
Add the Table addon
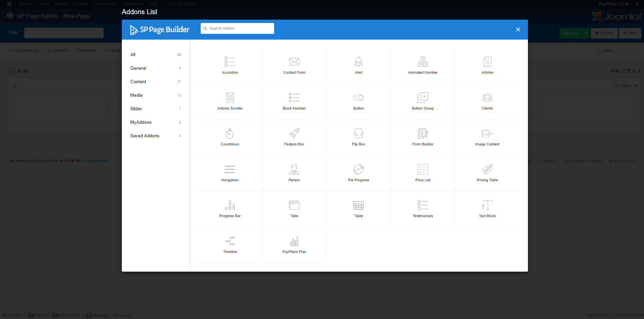(358, 209)
